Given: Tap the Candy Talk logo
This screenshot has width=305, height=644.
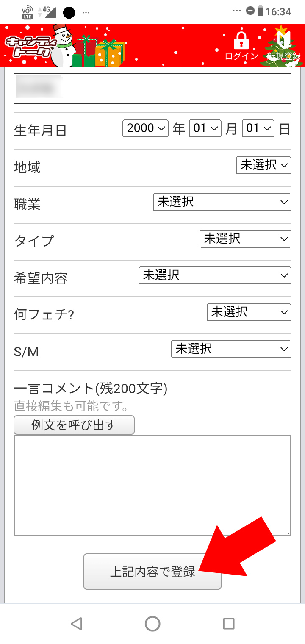Looking at the screenshot, I should tap(28, 46).
